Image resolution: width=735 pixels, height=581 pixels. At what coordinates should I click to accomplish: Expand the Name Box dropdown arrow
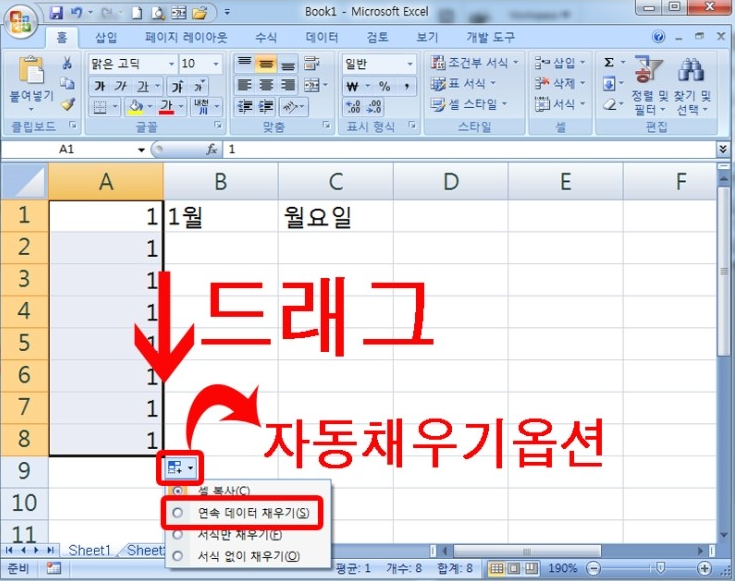[141, 150]
